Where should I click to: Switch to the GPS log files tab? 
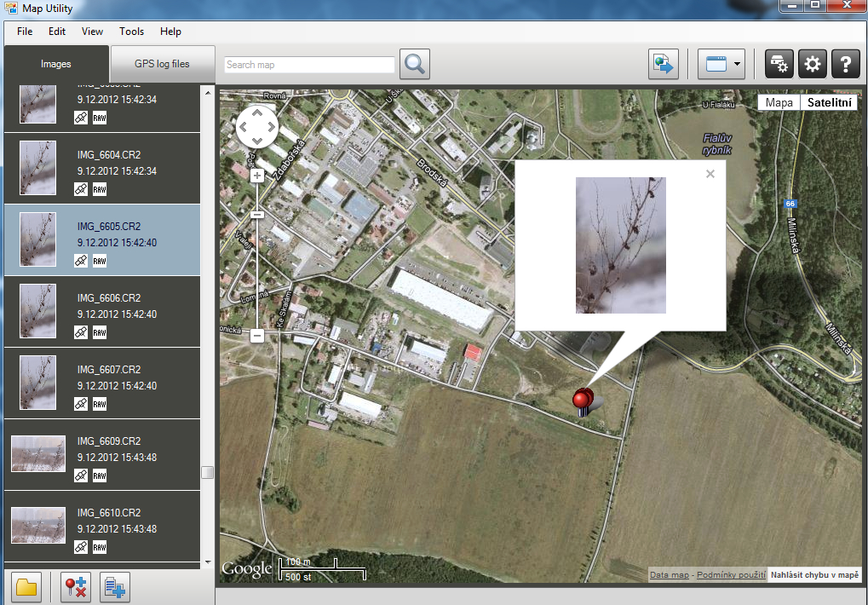(162, 64)
